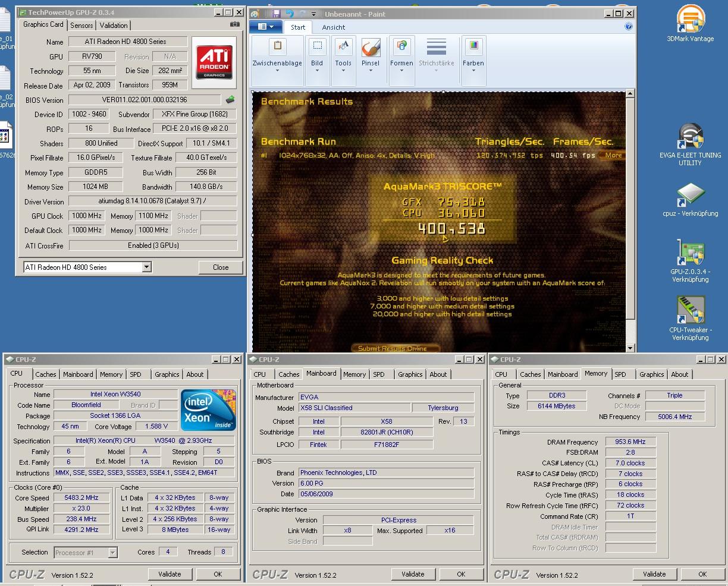Open the Memory tab in the CPU-Z Mainboard window

354,374
